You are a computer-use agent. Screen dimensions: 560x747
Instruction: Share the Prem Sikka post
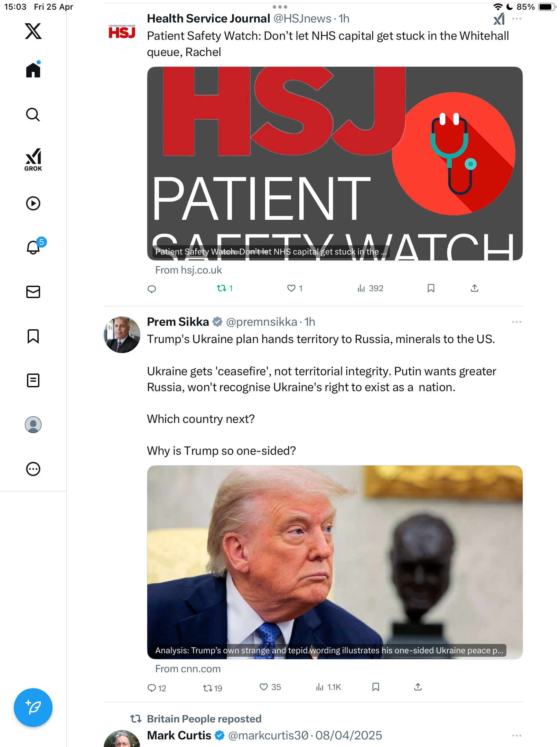[x=418, y=687]
